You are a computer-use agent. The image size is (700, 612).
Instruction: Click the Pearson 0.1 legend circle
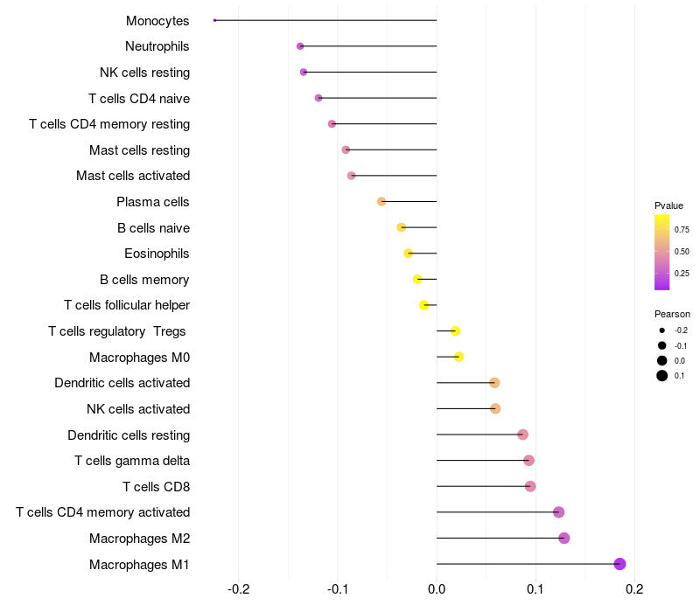tap(662, 376)
